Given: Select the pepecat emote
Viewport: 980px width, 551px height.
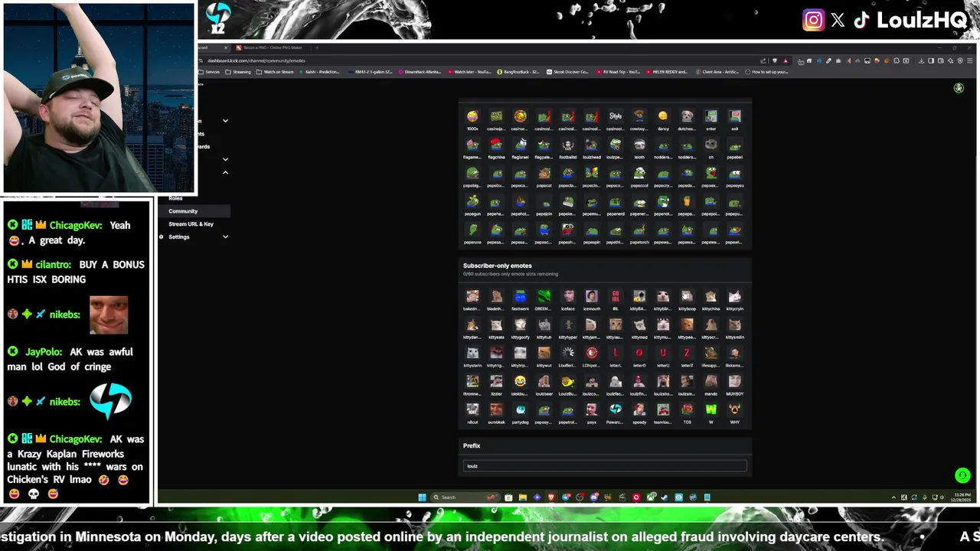Looking at the screenshot, I should (544, 174).
